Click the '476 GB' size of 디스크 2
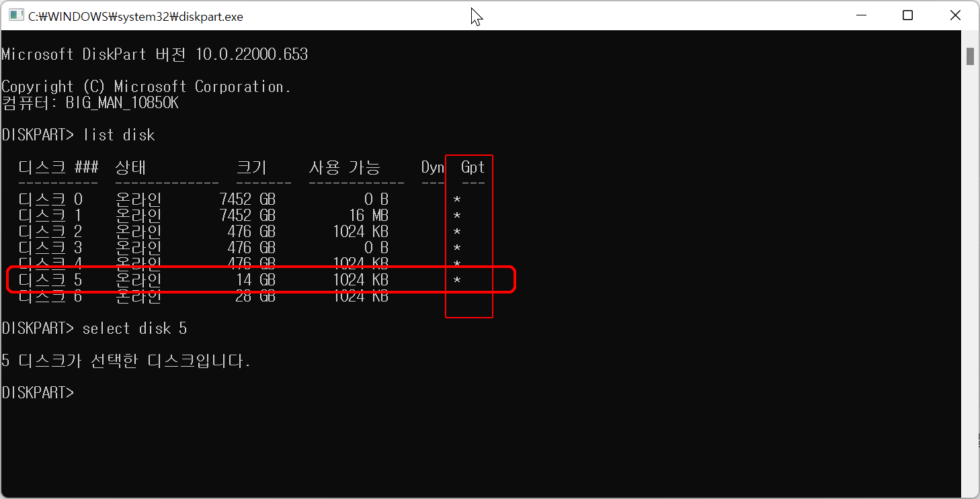The width and height of the screenshot is (980, 499). click(251, 232)
